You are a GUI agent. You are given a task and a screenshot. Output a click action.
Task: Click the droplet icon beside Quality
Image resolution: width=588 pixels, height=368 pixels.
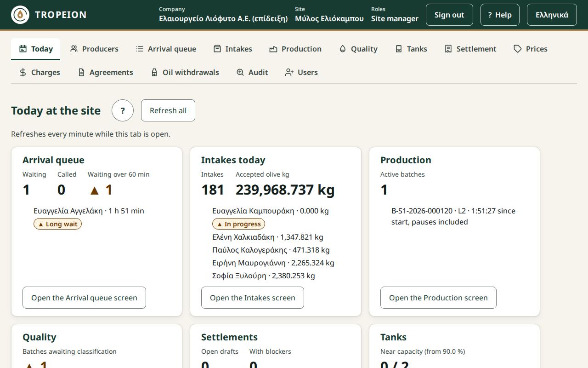click(343, 49)
